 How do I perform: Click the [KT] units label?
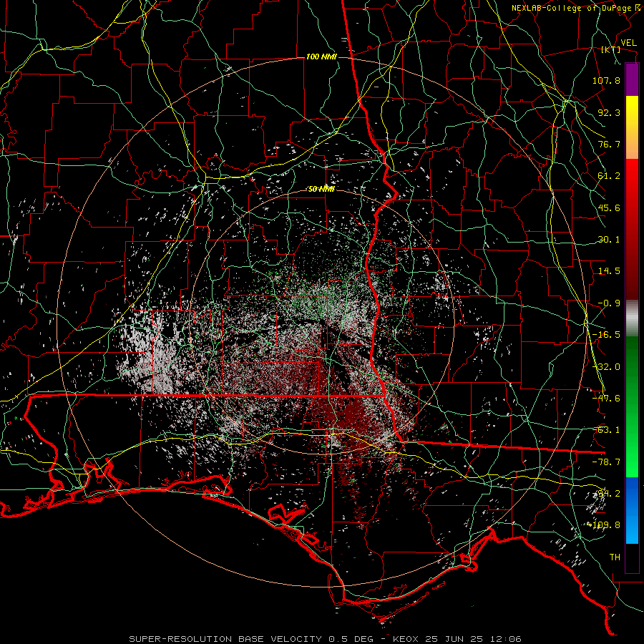point(611,49)
